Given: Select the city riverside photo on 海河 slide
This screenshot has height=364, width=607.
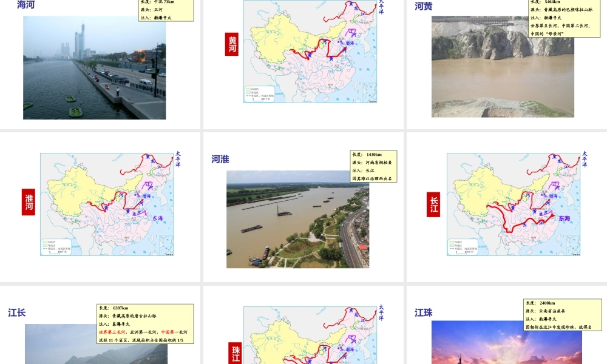Looking at the screenshot, I should [94, 67].
